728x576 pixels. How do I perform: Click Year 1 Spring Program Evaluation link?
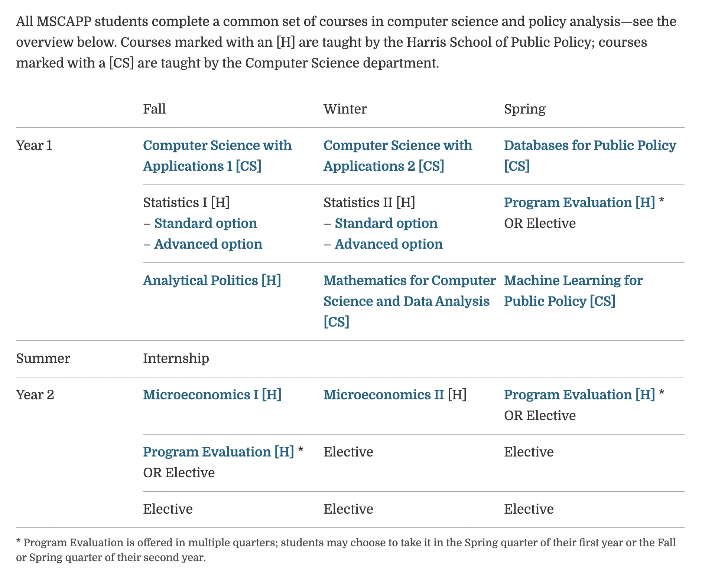pos(579,203)
